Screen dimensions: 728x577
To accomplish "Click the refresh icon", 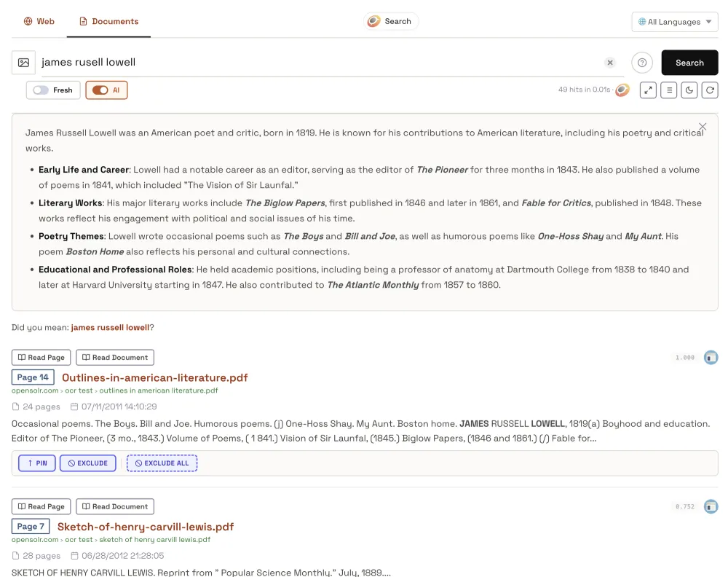I will (710, 90).
